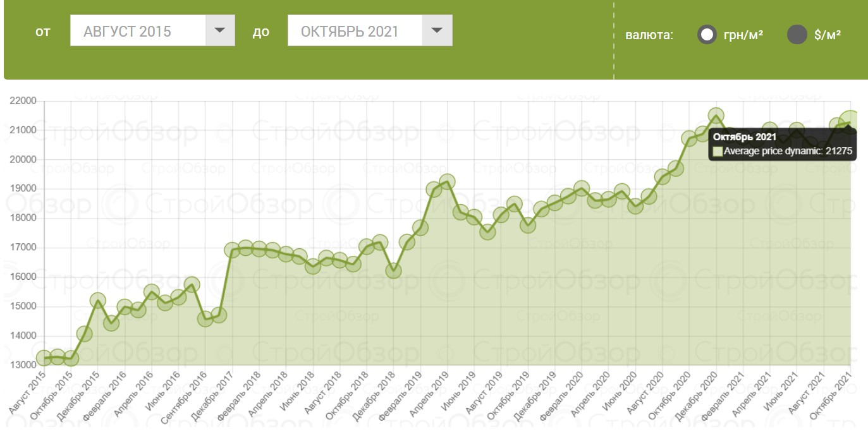This screenshot has width=868, height=434.
Task: Click the Сентябрь 2016 low data point
Action: click(x=205, y=319)
